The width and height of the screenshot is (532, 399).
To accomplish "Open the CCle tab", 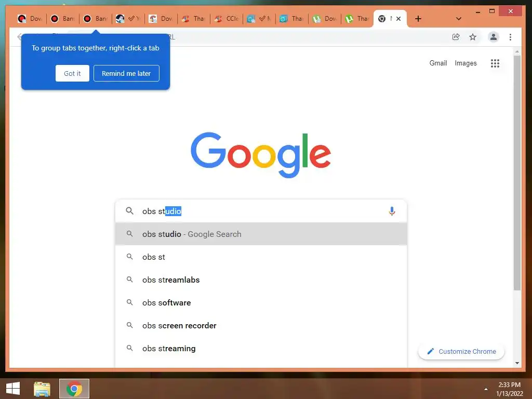I will pos(227,19).
